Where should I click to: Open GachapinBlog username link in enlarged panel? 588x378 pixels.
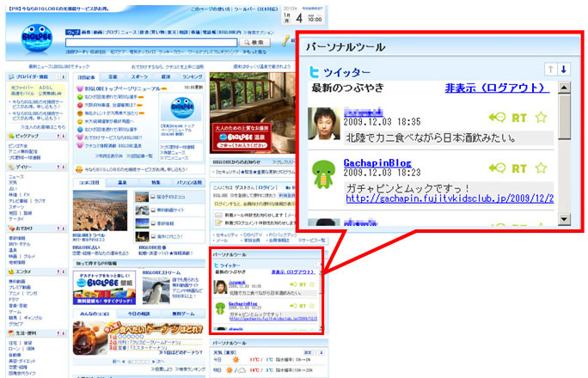[377, 163]
